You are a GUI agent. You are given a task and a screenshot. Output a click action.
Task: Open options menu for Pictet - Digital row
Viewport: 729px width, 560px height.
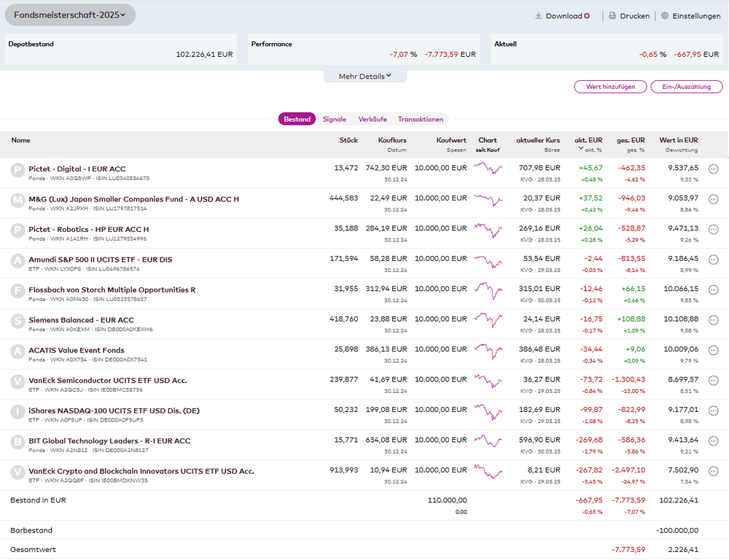[x=713, y=169]
